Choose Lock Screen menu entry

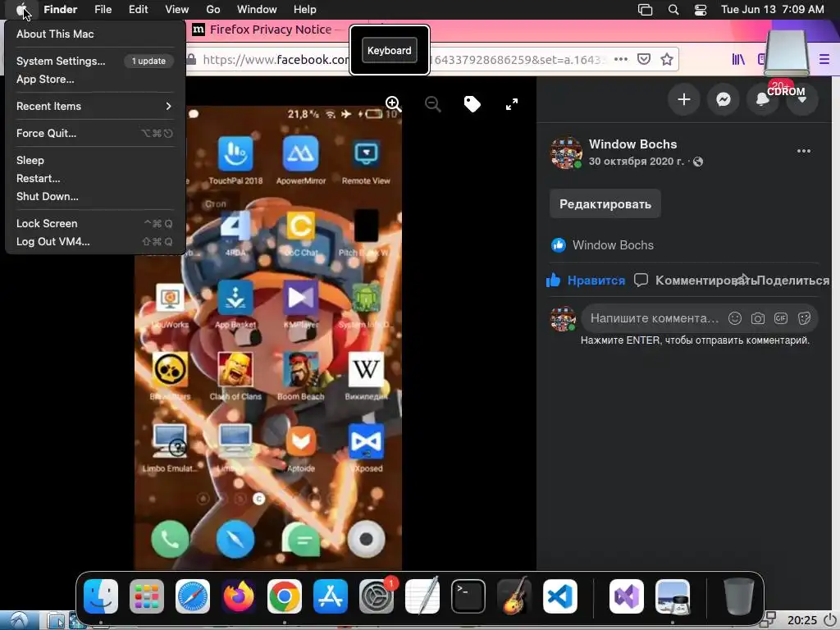coord(94,223)
